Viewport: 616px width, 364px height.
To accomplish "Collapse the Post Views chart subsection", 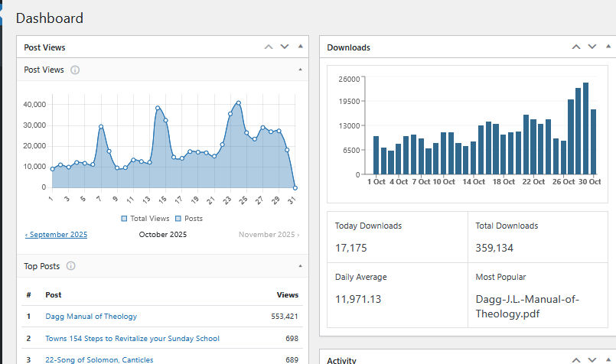I will (300, 70).
